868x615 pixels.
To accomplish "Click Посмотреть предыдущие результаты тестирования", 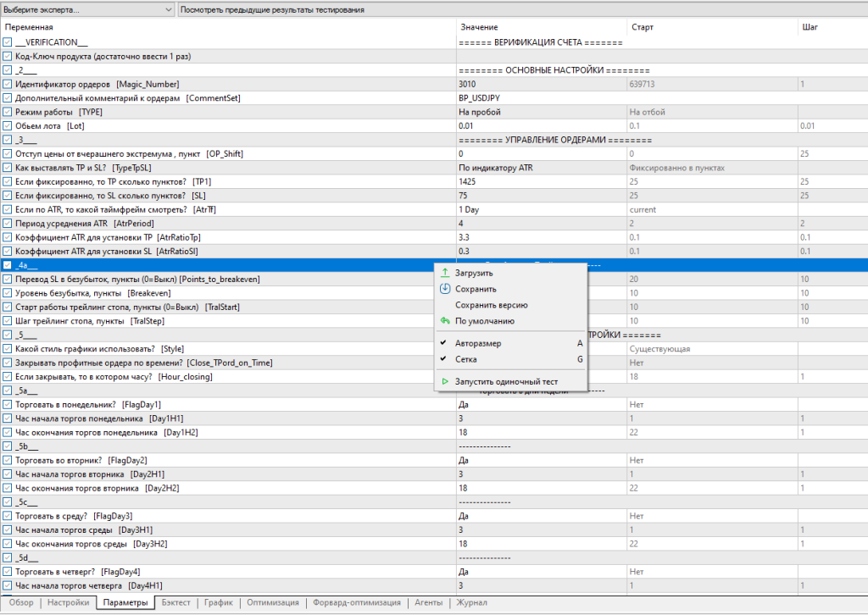I will 273,10.
